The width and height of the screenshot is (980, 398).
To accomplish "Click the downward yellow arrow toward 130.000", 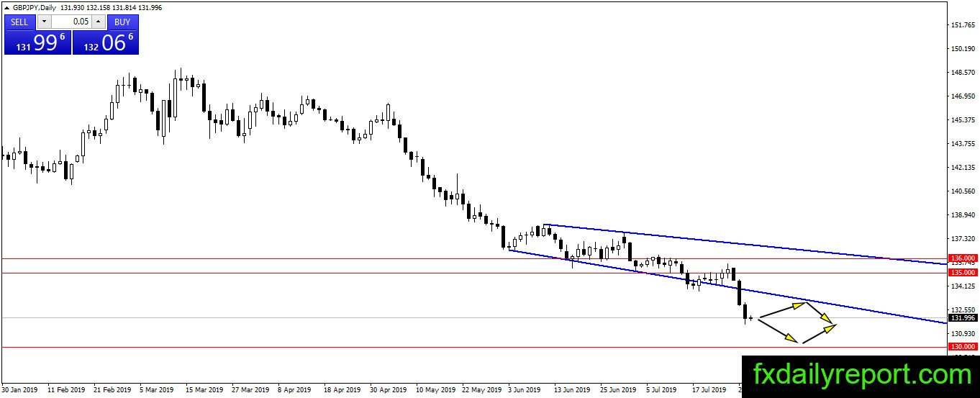I will [779, 330].
